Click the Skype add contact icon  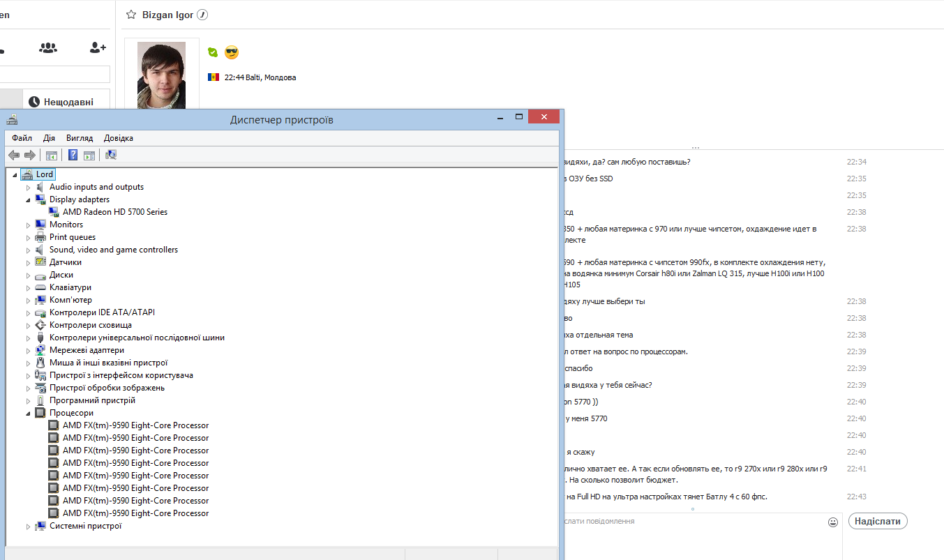coord(98,47)
